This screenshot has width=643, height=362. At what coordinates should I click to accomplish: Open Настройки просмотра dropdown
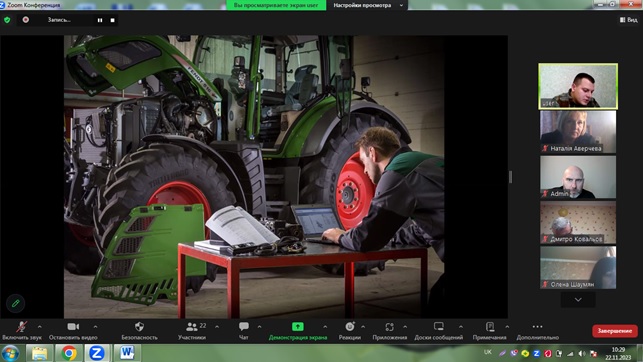coord(368,5)
